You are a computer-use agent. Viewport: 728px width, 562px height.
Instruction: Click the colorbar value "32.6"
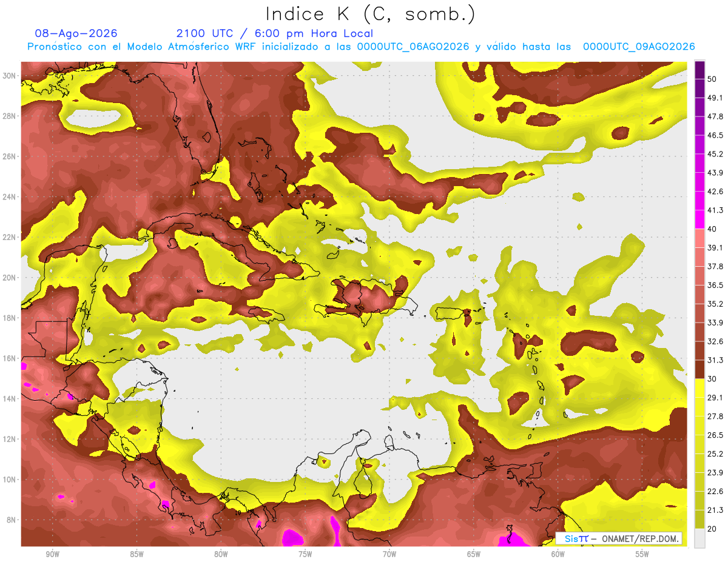coord(715,341)
